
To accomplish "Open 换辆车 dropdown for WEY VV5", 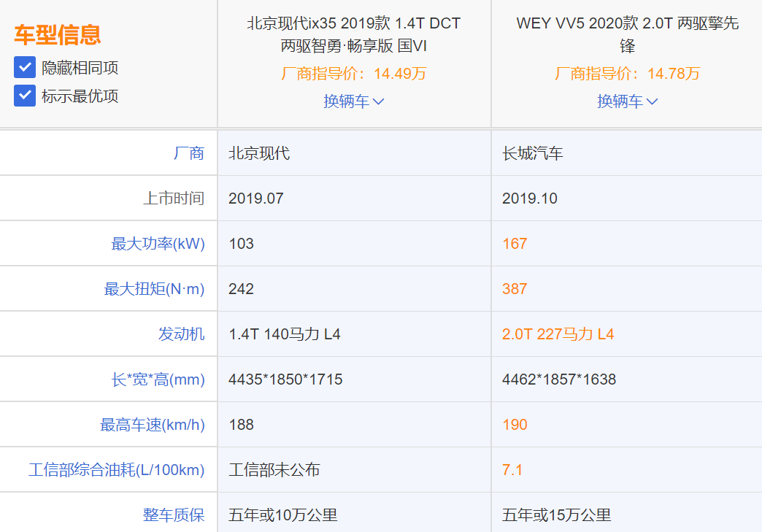I will click(x=627, y=101).
